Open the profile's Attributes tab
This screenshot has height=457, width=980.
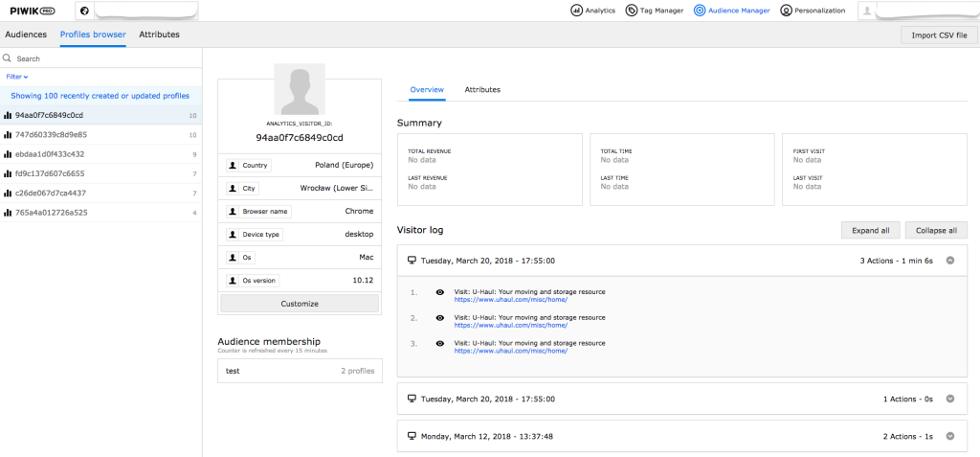[x=482, y=89]
